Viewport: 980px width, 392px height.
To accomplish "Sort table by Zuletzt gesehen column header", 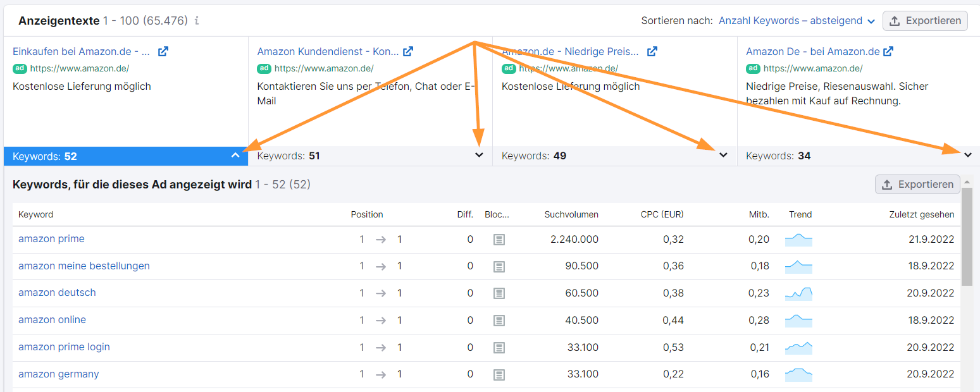I will click(921, 214).
